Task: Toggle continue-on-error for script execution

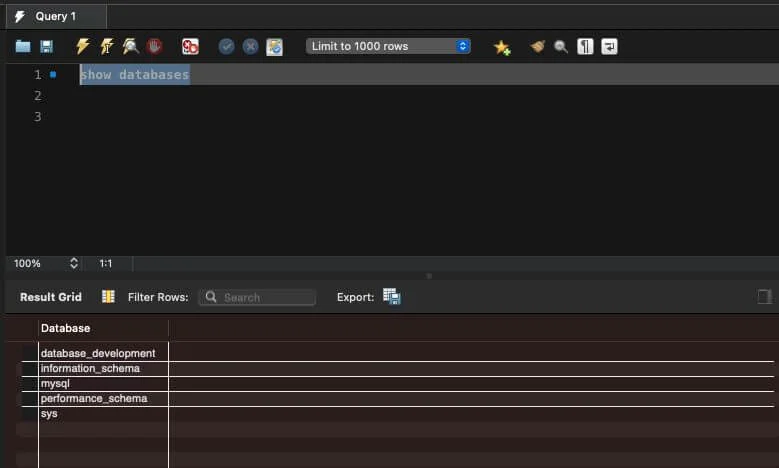Action: pos(190,47)
